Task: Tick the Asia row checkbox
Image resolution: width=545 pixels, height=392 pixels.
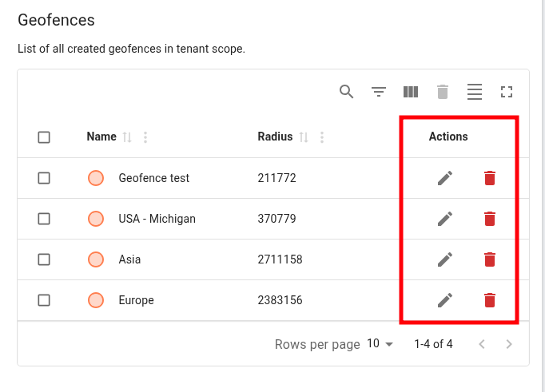Action: (x=44, y=259)
